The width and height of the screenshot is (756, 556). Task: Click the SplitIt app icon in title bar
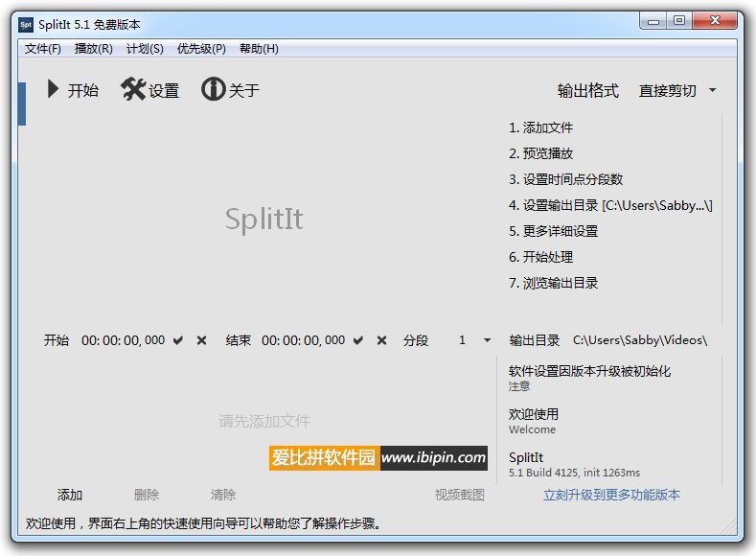[x=26, y=25]
